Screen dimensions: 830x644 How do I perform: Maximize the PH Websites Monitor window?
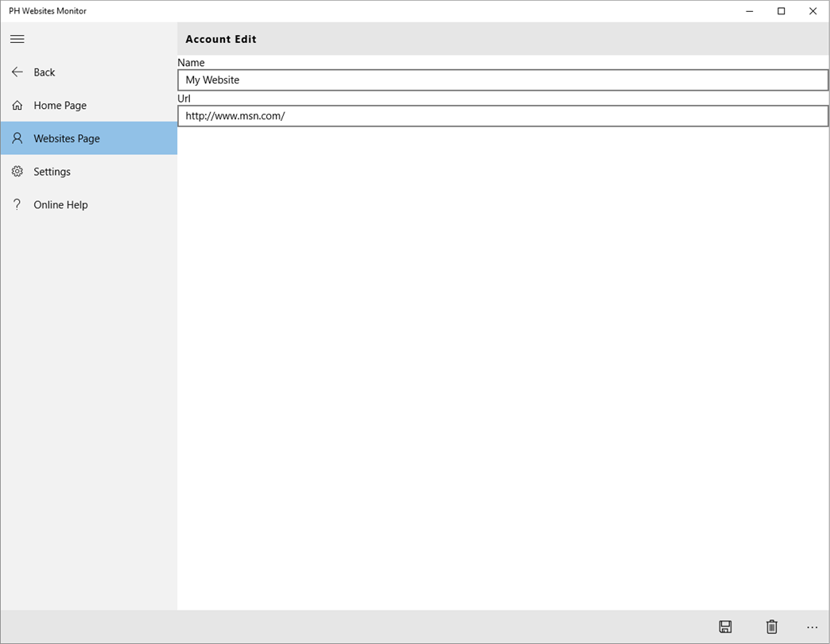pos(782,11)
